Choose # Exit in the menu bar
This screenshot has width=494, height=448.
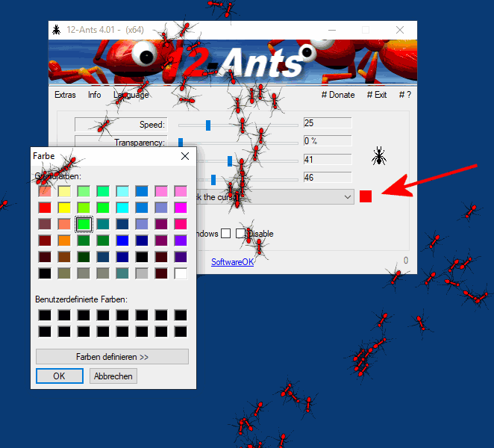pyautogui.click(x=377, y=95)
